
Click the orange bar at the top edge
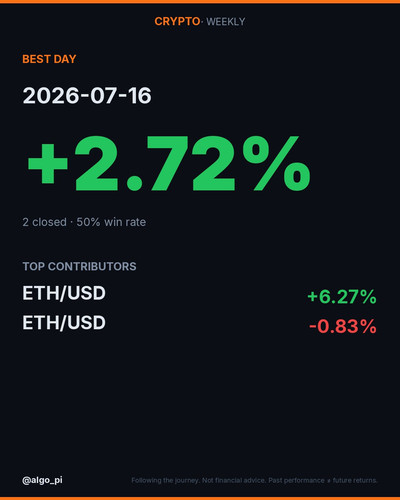(200, 2)
